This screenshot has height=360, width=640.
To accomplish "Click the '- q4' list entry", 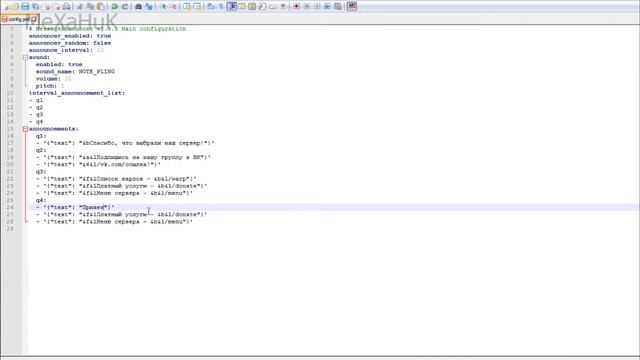I will tap(36, 122).
